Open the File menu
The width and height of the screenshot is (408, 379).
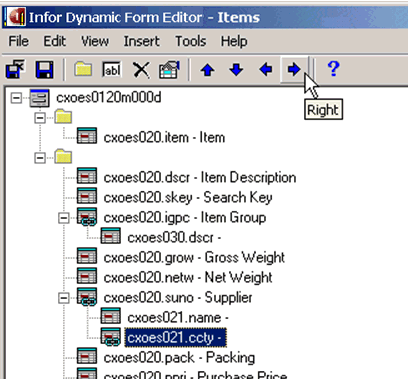tap(19, 41)
